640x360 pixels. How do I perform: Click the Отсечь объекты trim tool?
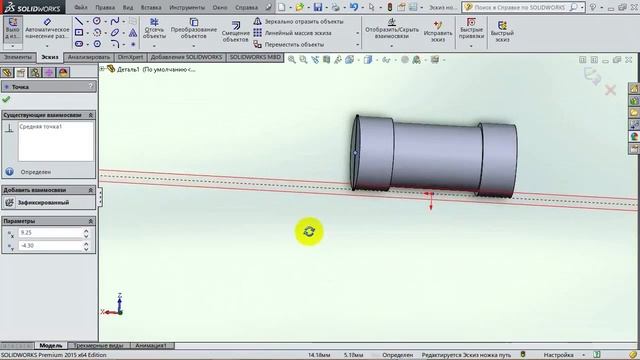coord(154,29)
